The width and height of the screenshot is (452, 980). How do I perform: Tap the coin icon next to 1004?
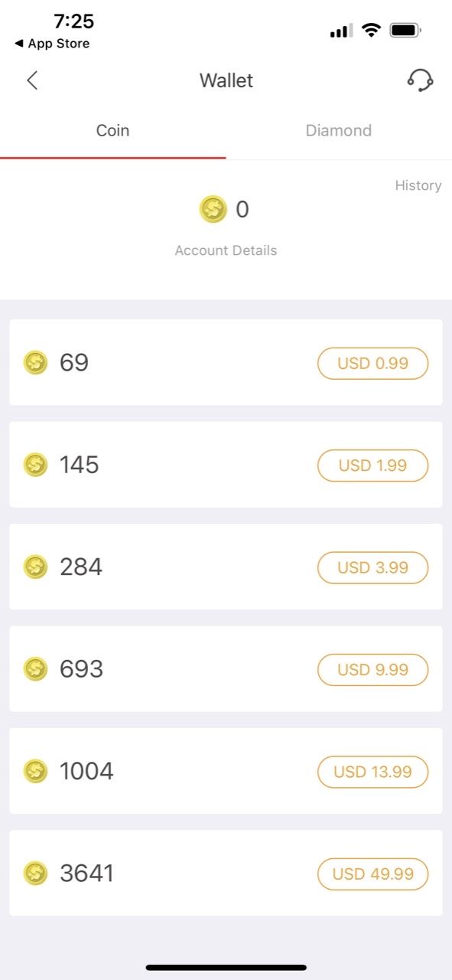click(36, 771)
